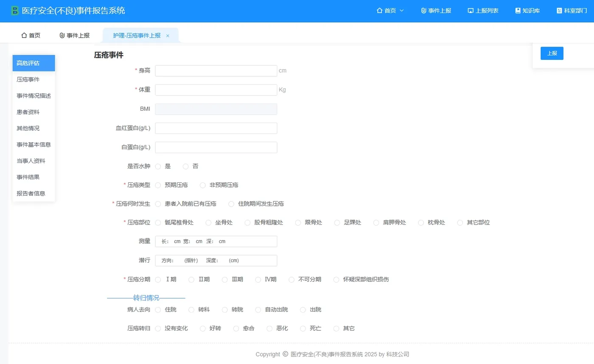The height and width of the screenshot is (364, 594).
Task: Switch to the 首页 page tab
Action: pos(31,36)
